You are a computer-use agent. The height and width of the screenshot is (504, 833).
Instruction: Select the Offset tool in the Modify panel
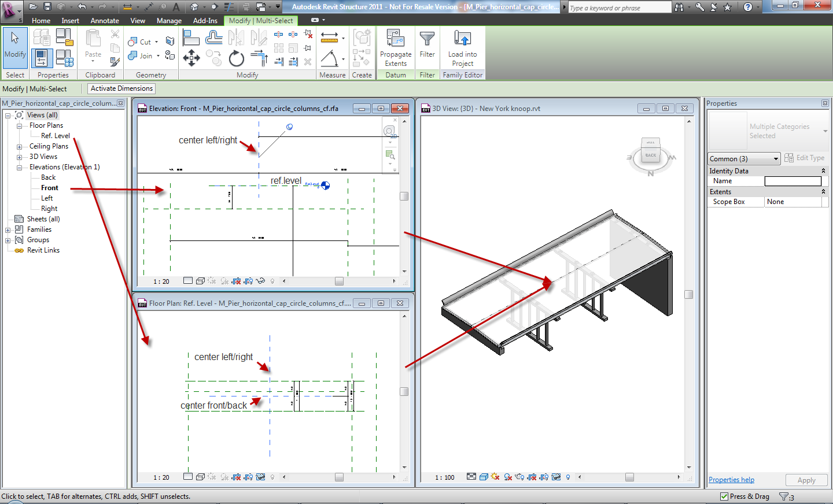click(x=213, y=38)
